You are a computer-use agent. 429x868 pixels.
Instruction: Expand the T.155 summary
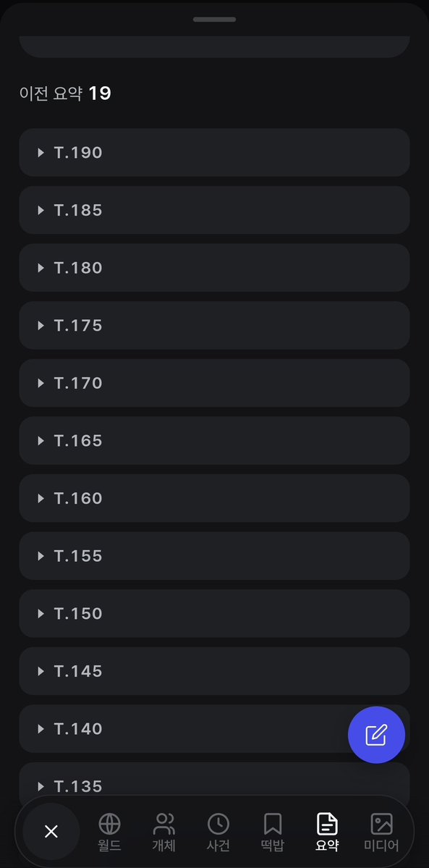pos(214,555)
